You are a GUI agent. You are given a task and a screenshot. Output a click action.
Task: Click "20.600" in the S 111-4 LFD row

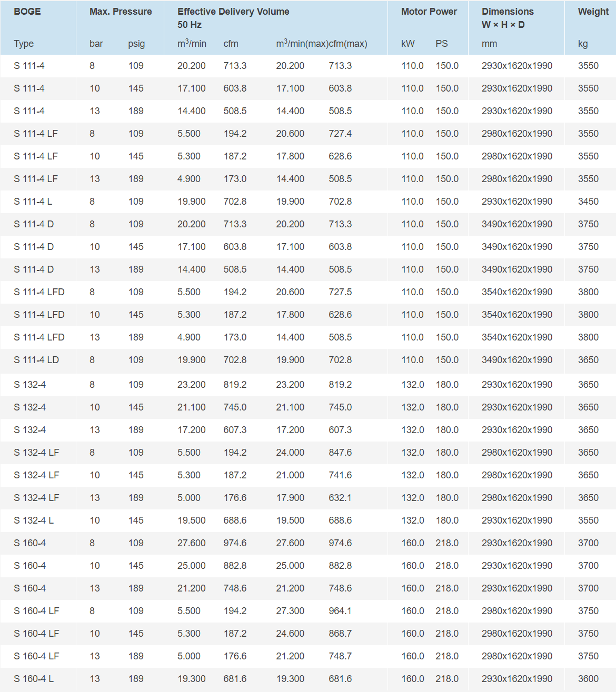(x=290, y=292)
